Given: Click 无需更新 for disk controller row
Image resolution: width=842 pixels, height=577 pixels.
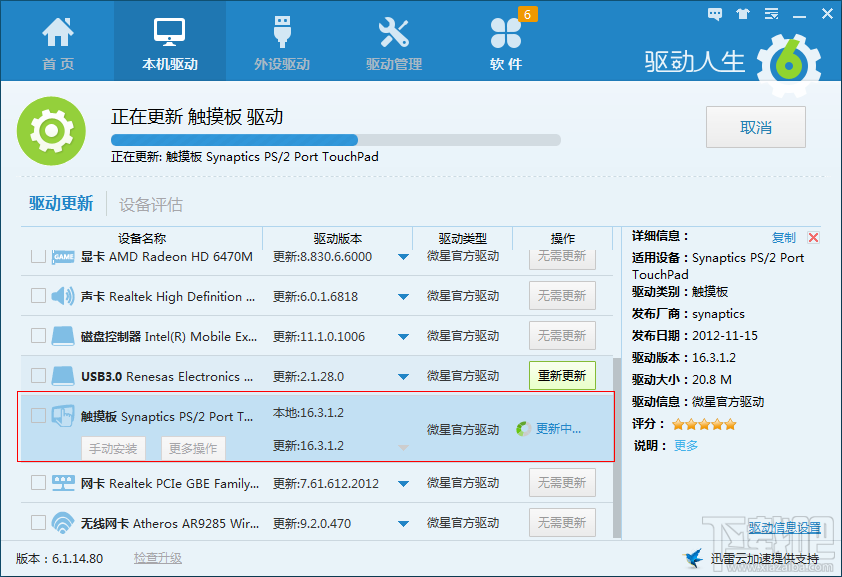Looking at the screenshot, I should coord(562,335).
